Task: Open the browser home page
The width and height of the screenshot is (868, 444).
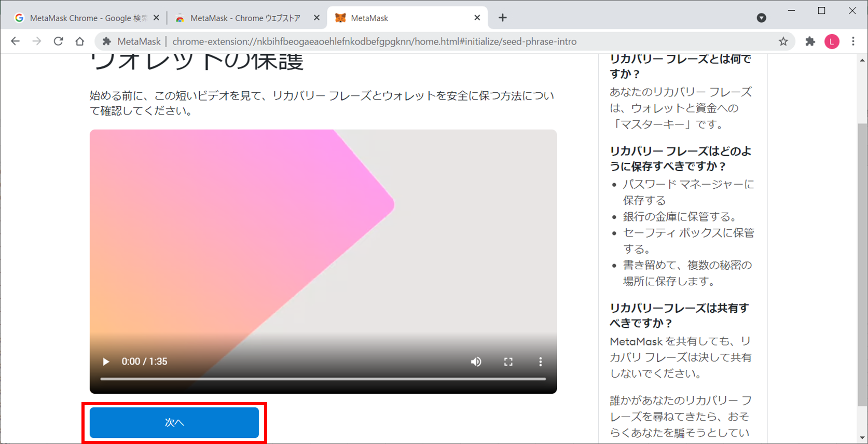Action: click(x=79, y=41)
